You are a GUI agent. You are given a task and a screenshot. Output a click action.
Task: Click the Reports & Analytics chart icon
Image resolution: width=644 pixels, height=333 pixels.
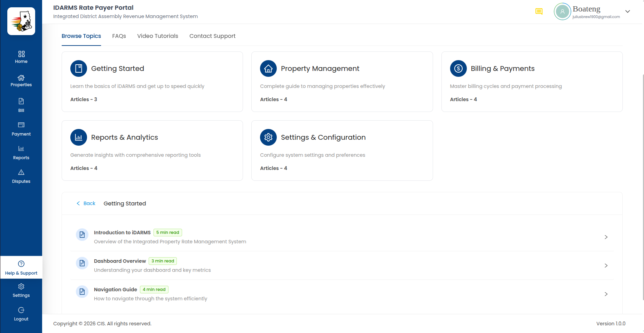[79, 137]
